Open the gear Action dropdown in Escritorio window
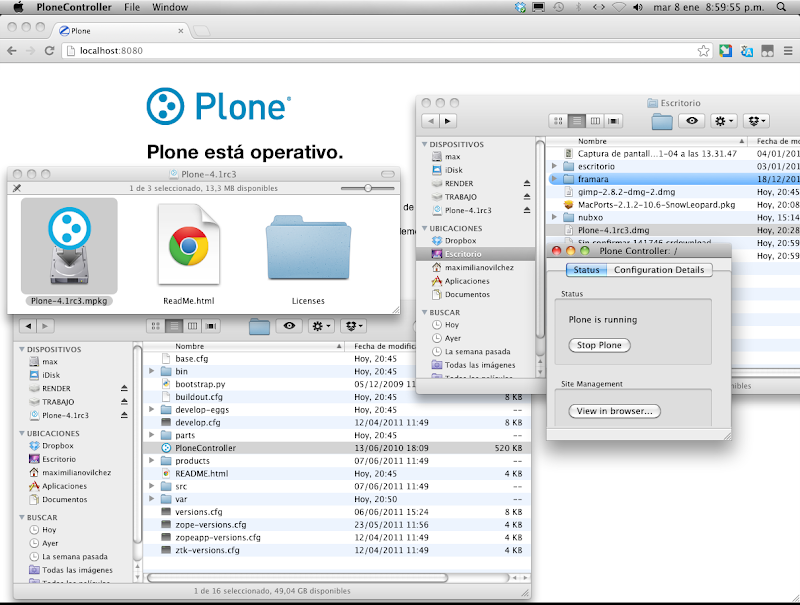The width and height of the screenshot is (800, 605). (x=724, y=121)
